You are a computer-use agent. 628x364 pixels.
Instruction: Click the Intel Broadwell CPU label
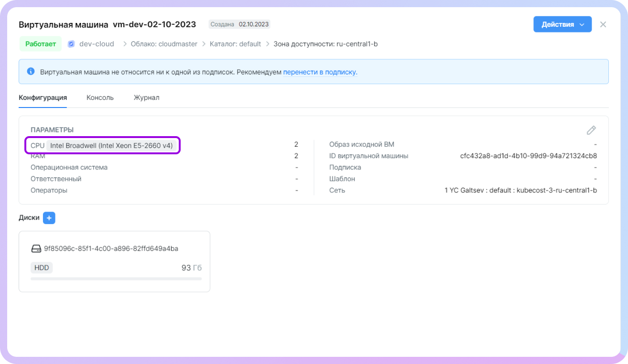coord(111,145)
